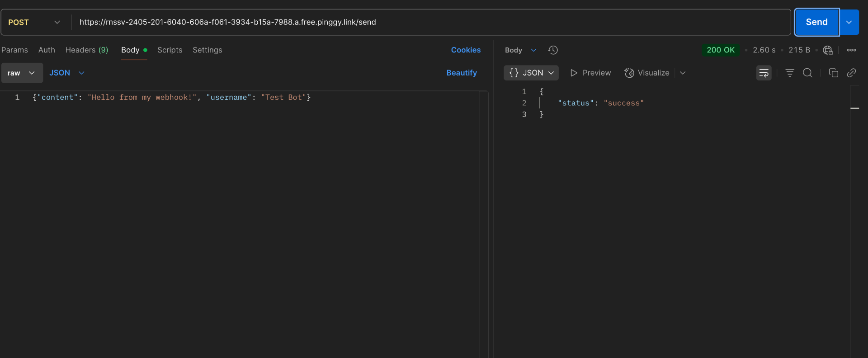
Task: Click the Send request button
Action: pyautogui.click(x=816, y=22)
